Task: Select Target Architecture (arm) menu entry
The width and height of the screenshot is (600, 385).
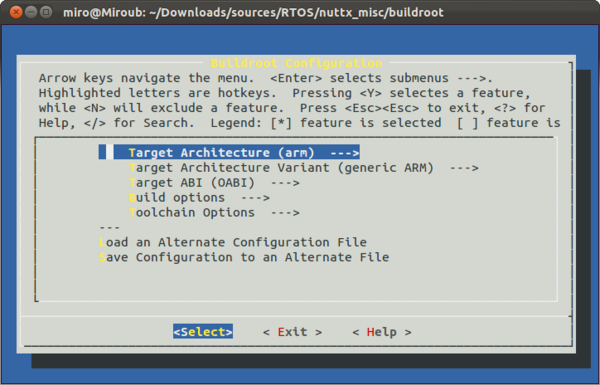Action: (229, 152)
